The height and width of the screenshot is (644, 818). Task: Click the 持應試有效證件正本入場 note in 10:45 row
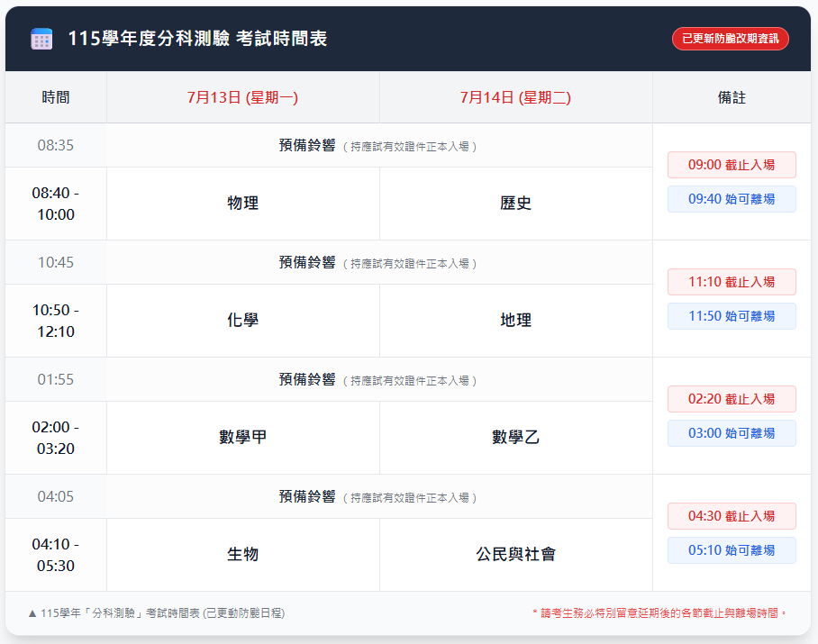tap(410, 264)
